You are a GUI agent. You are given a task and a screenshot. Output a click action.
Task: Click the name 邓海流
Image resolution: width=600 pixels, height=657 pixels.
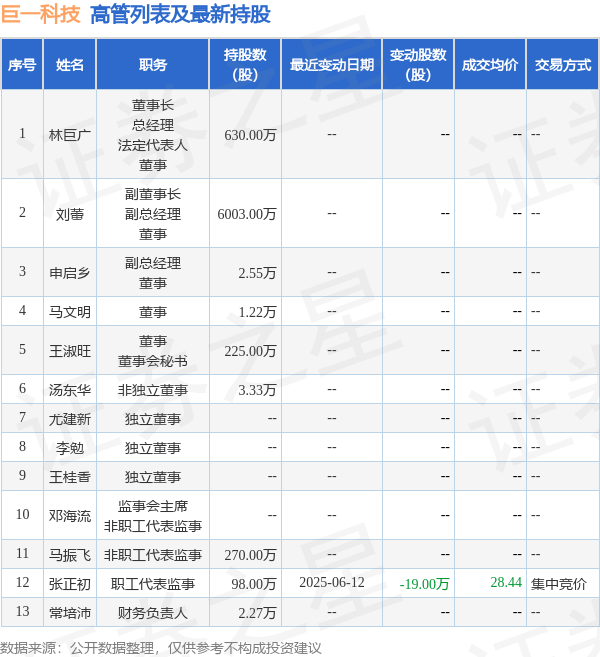click(x=70, y=515)
